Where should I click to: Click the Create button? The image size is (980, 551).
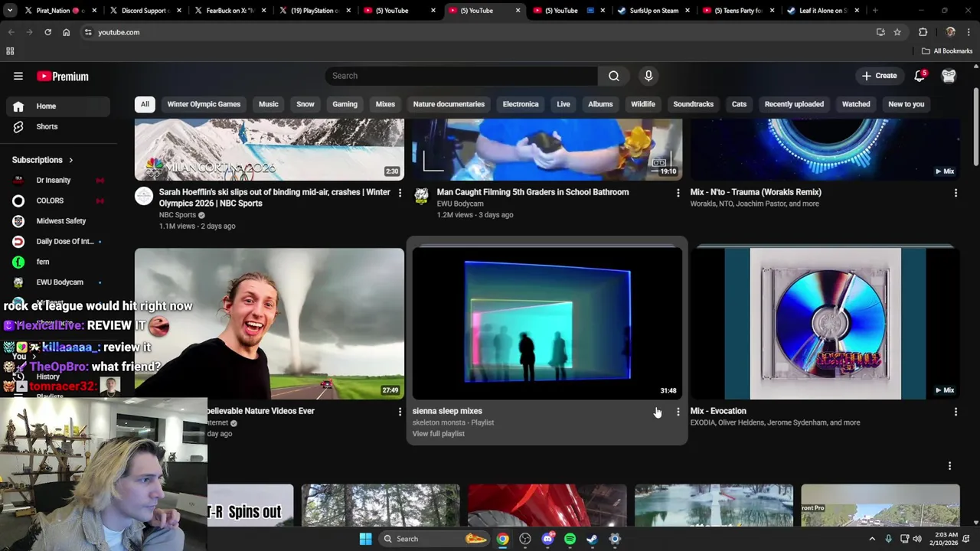(x=879, y=76)
